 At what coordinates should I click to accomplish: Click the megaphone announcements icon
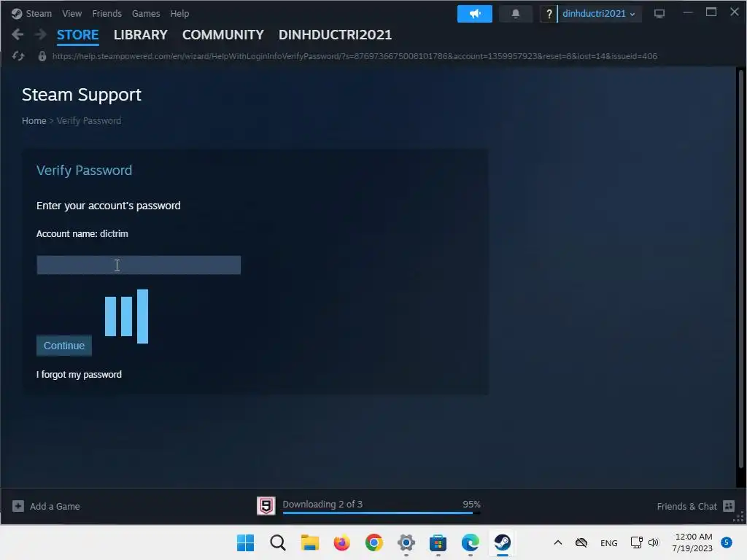(x=474, y=14)
